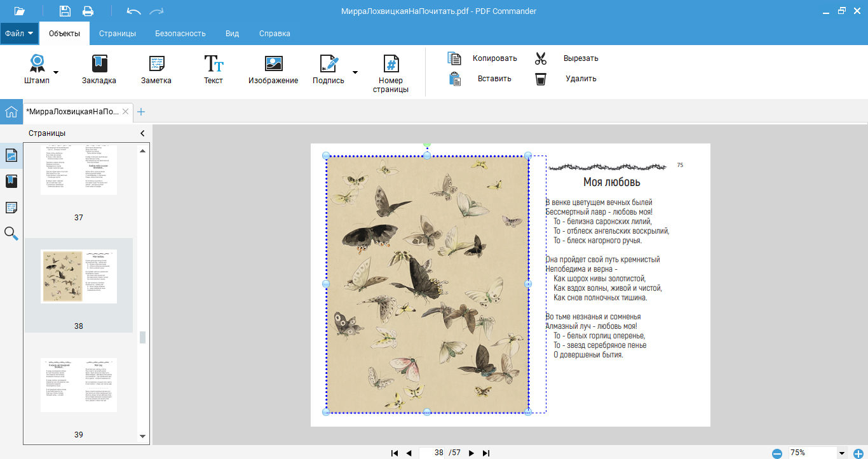Viewport: 868px width, 459px height.
Task: Add a signature with Подпись
Action: tap(329, 70)
